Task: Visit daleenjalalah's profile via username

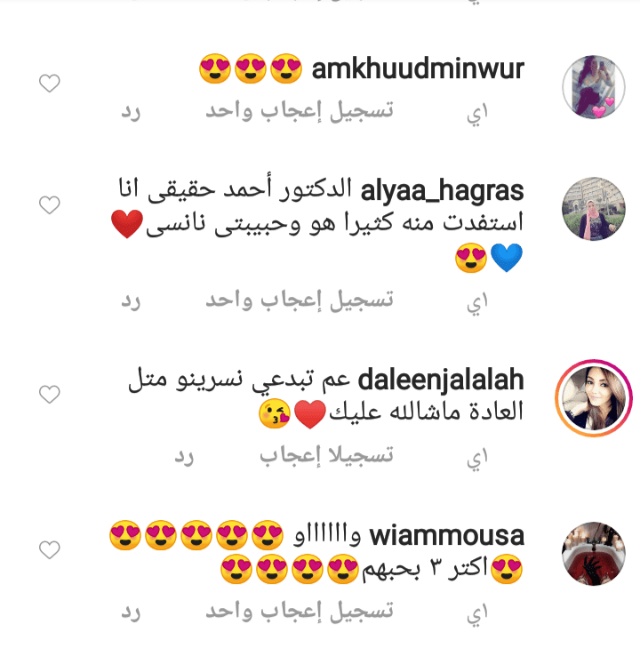Action: (441, 380)
